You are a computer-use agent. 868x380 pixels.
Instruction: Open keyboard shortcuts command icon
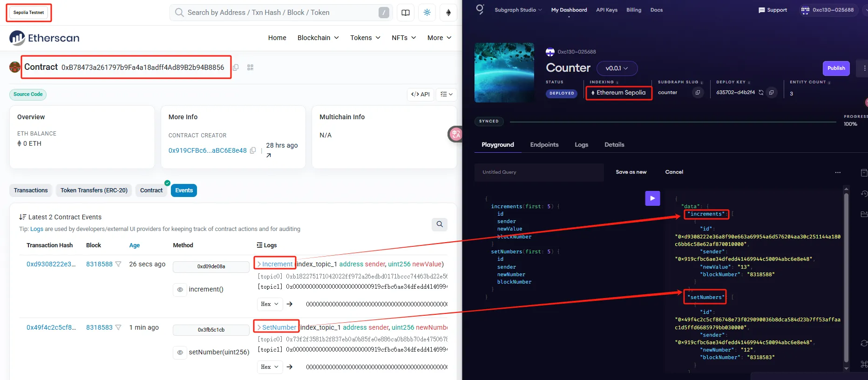click(x=864, y=364)
